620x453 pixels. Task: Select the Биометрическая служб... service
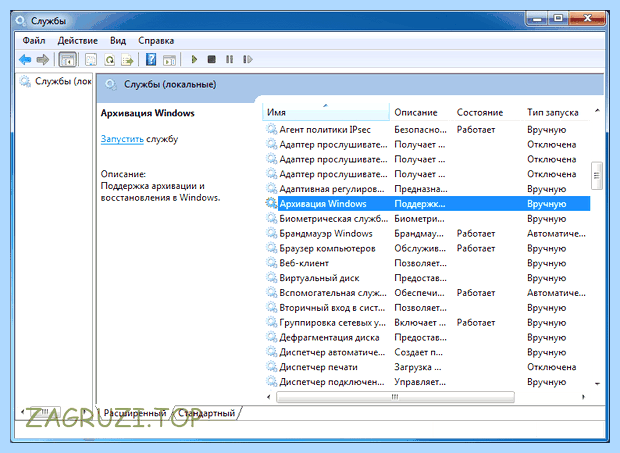[x=427, y=219]
